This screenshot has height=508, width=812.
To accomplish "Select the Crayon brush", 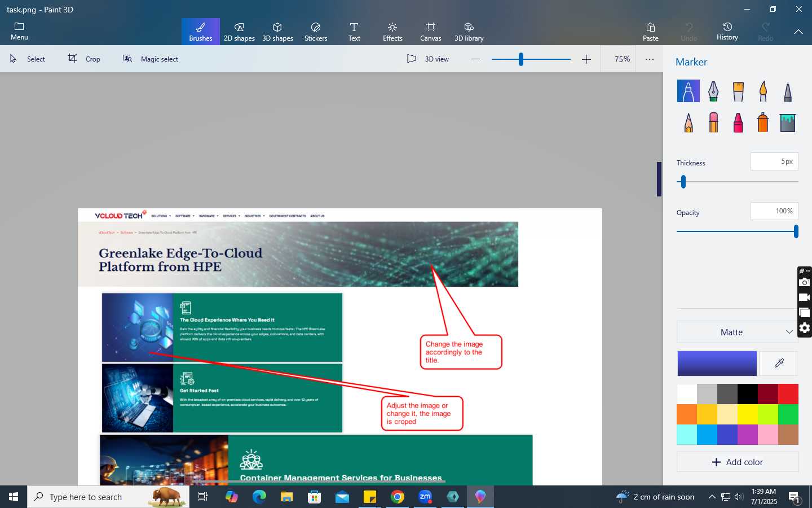I will (738, 122).
